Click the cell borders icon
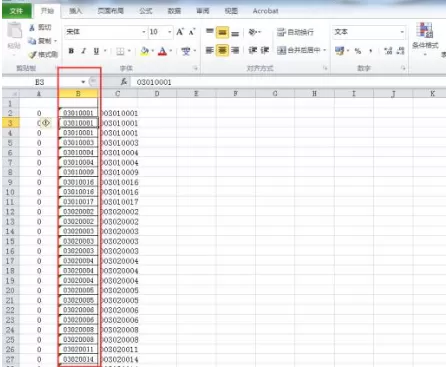Image resolution: width=446 pixels, height=367 pixels. [x=120, y=51]
